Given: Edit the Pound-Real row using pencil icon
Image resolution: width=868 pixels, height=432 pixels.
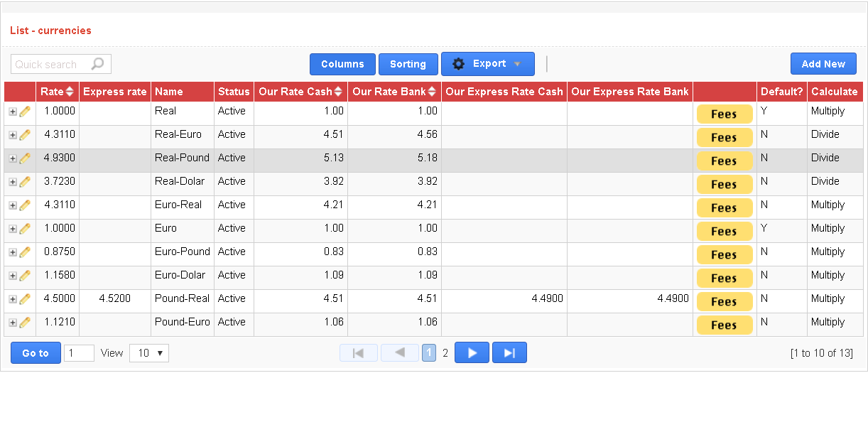Looking at the screenshot, I should tap(25, 299).
